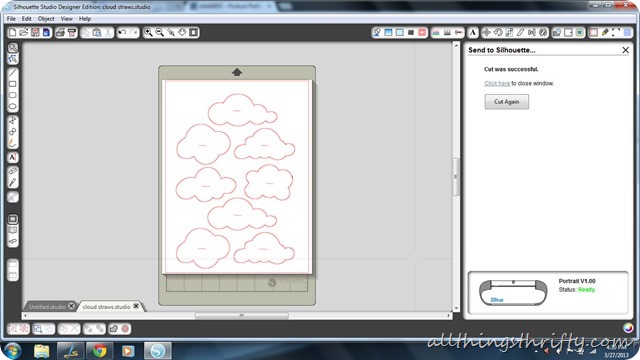Click the Zoom In magnifier icon

pyautogui.click(x=148, y=32)
